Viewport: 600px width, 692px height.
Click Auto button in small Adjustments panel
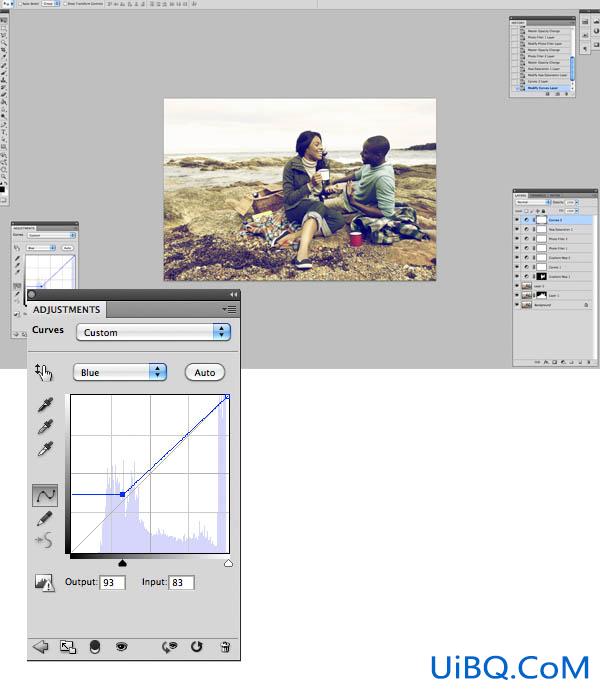tap(68, 248)
